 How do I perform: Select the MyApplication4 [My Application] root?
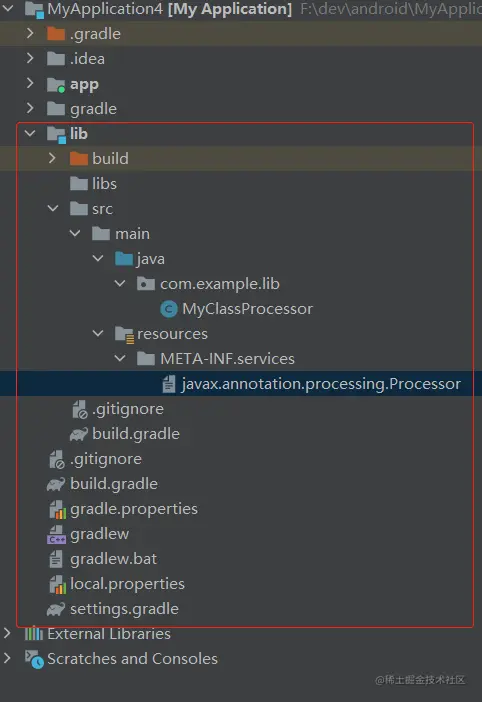pos(170,9)
